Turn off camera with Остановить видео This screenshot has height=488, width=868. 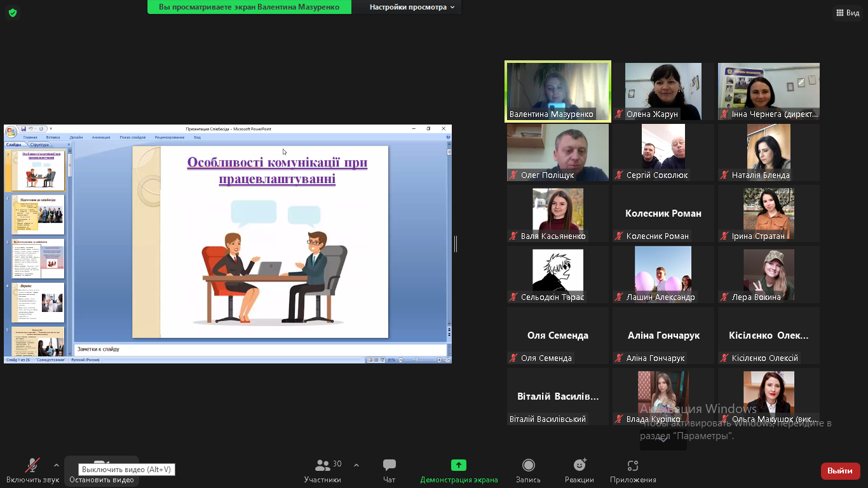(x=102, y=471)
